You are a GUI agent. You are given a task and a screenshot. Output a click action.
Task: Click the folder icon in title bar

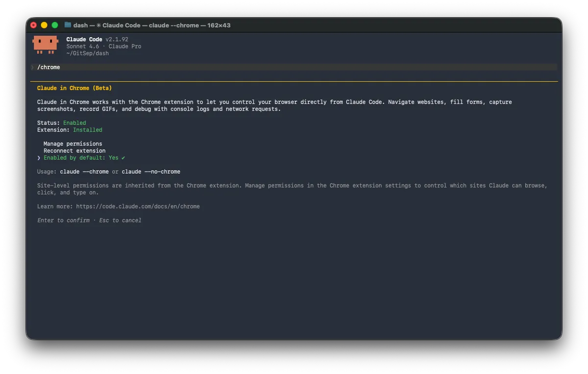click(68, 25)
